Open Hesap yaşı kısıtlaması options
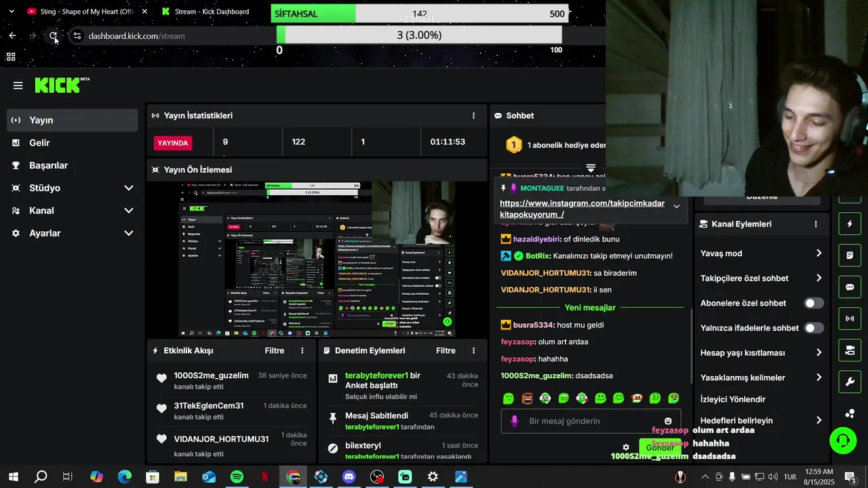Image resolution: width=868 pixels, height=488 pixels. [762, 353]
